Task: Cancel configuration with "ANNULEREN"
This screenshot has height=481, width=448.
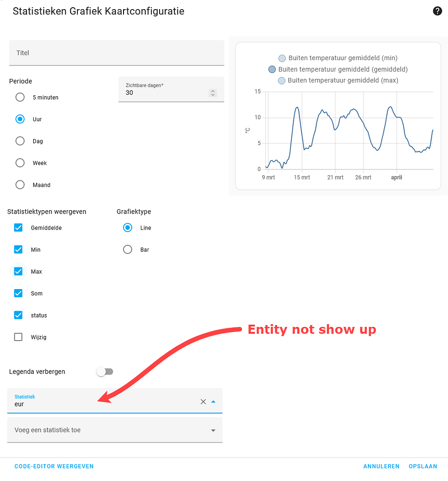Action: click(x=381, y=466)
